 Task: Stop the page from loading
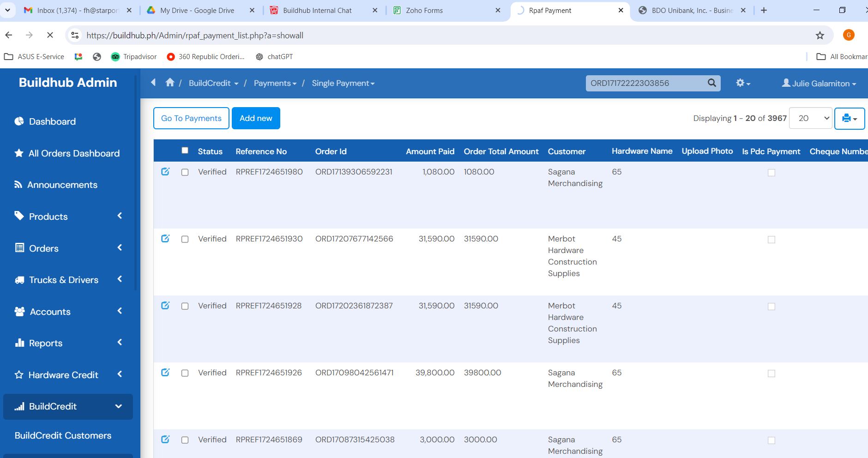(x=50, y=36)
